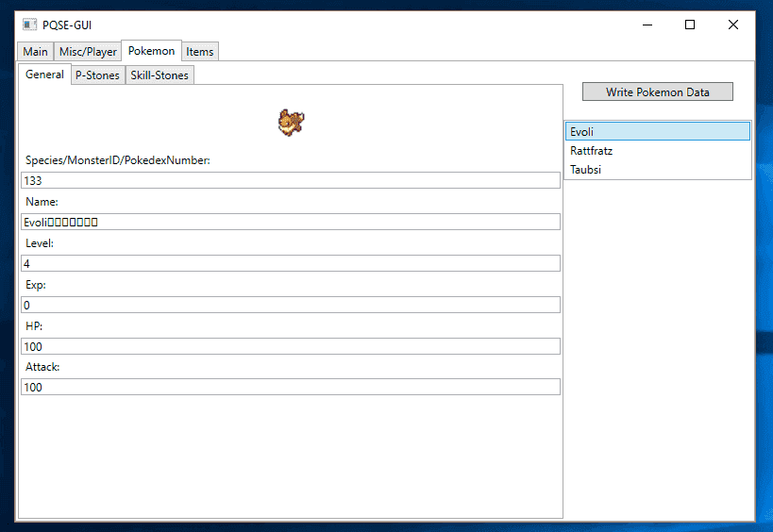Maximize the PQSE-GUI window
This screenshot has height=532, width=773.
pos(690,25)
